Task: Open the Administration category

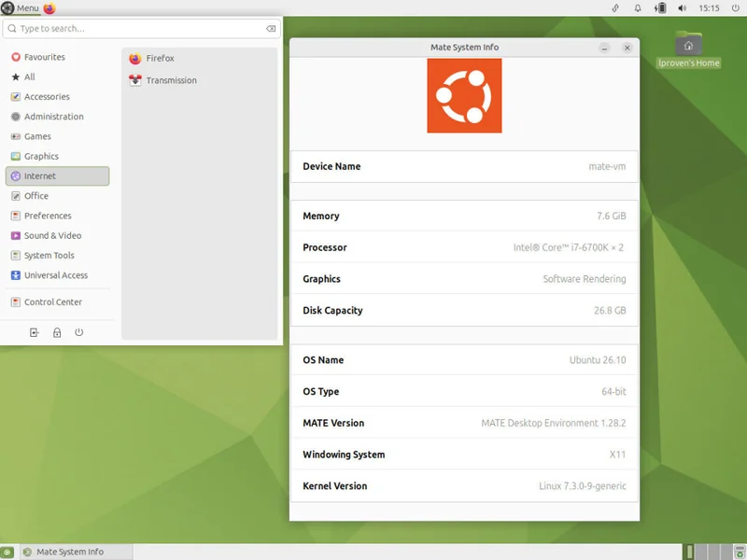Action: tap(58, 117)
